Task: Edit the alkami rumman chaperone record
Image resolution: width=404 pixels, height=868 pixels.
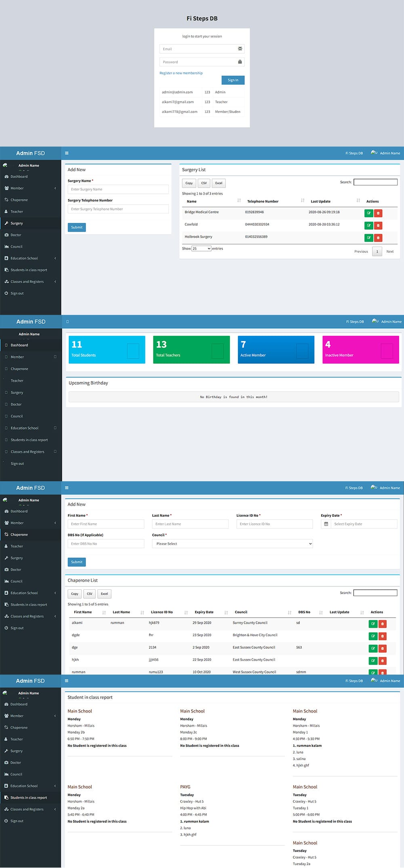Action: point(373,624)
